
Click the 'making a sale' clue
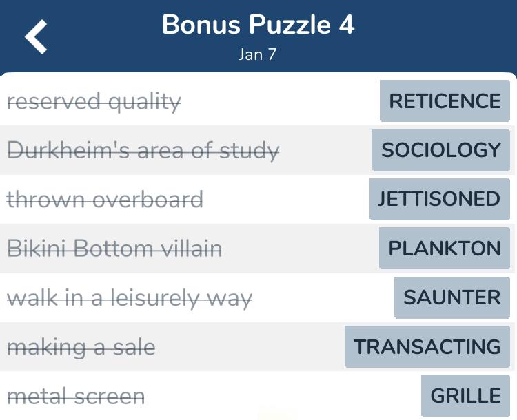[81, 348]
